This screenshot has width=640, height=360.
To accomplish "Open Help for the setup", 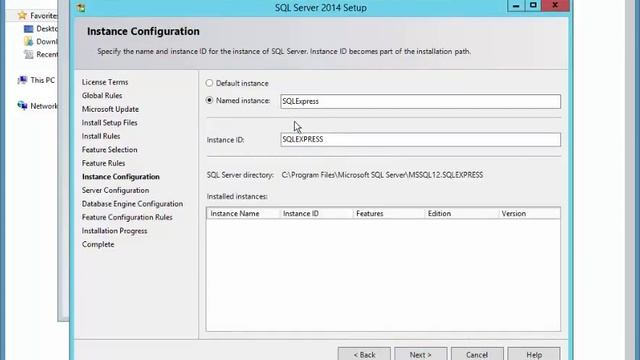I will point(533,354).
